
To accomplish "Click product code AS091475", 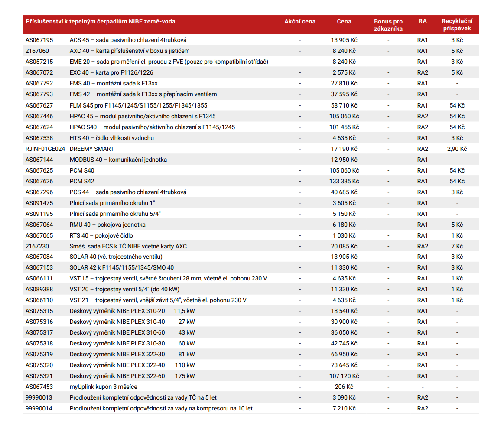I will tap(39, 203).
